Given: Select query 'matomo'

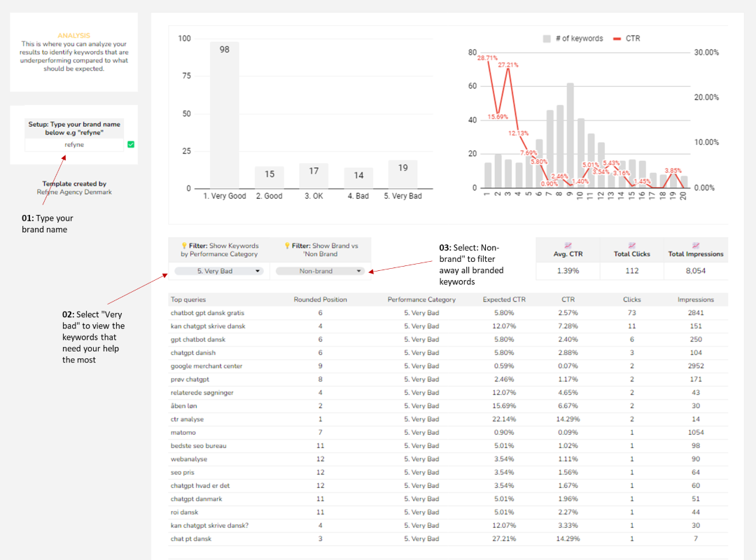Looking at the screenshot, I should click(183, 432).
